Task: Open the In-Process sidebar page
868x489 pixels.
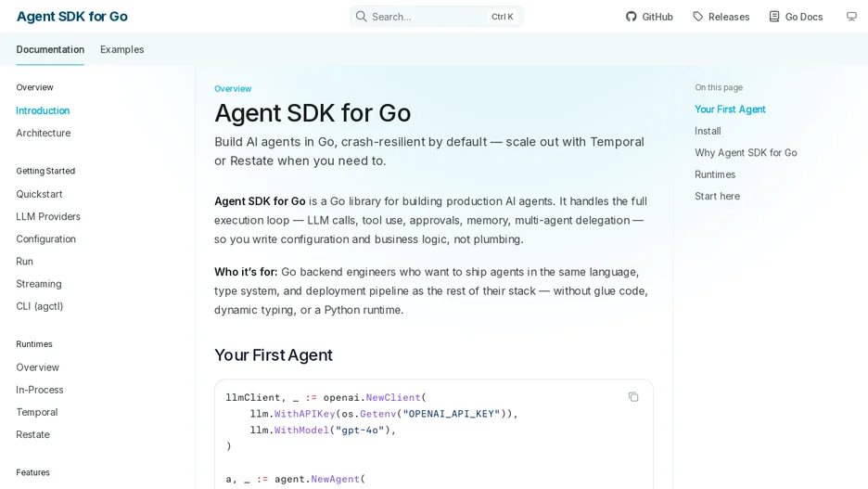Action: coord(40,390)
